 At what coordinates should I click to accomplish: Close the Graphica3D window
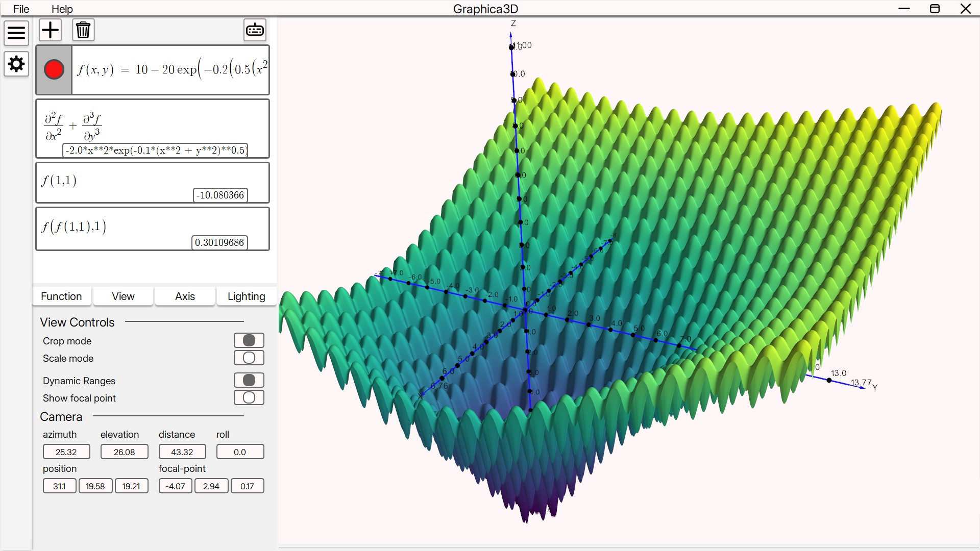click(x=965, y=9)
